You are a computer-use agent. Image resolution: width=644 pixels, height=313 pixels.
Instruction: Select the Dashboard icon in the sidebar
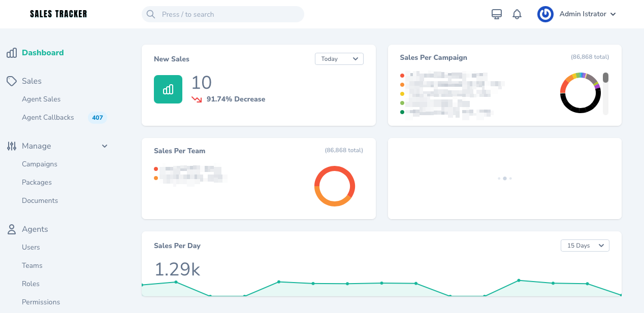click(11, 52)
